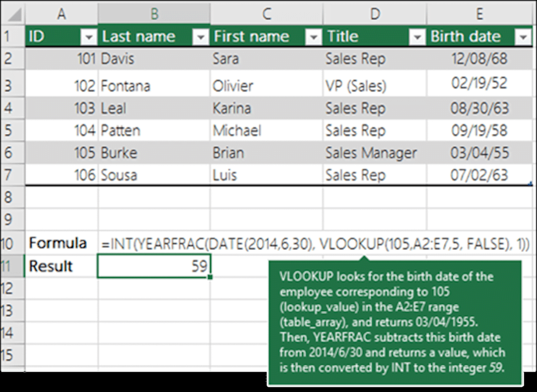The height and width of the screenshot is (392, 537).
Task: Select Burke's birth date 03/04/55
Action: point(479,153)
